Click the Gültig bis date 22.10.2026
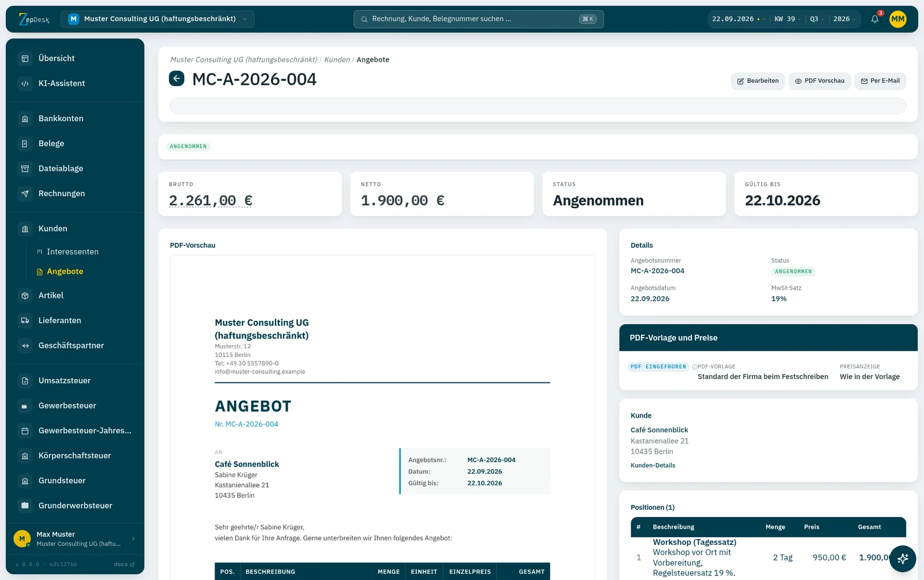 (783, 201)
